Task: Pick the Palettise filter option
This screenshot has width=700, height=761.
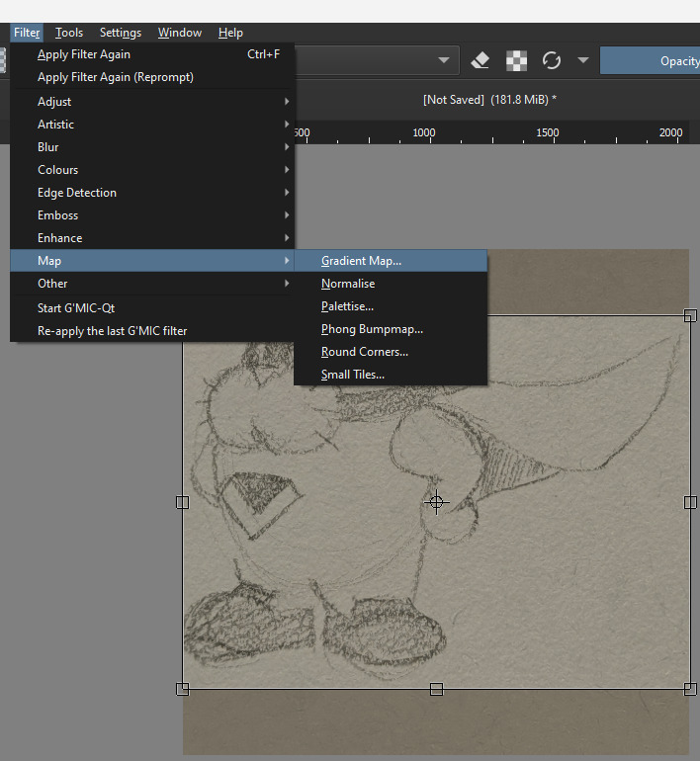Action: point(347,306)
